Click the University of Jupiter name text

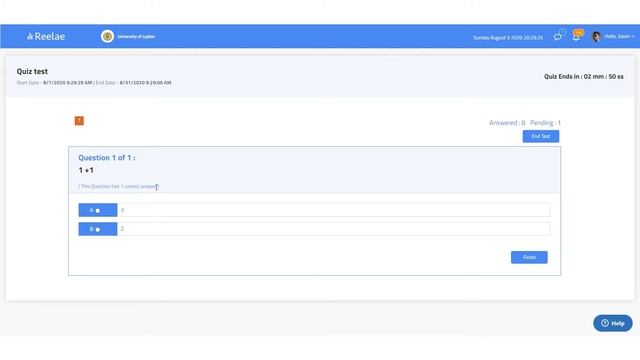point(136,37)
